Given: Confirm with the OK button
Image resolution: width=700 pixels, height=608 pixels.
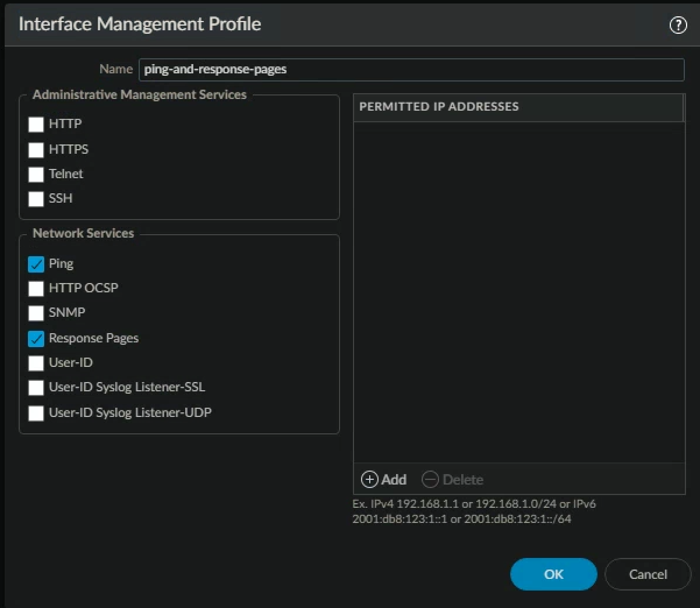Looking at the screenshot, I should point(553,574).
